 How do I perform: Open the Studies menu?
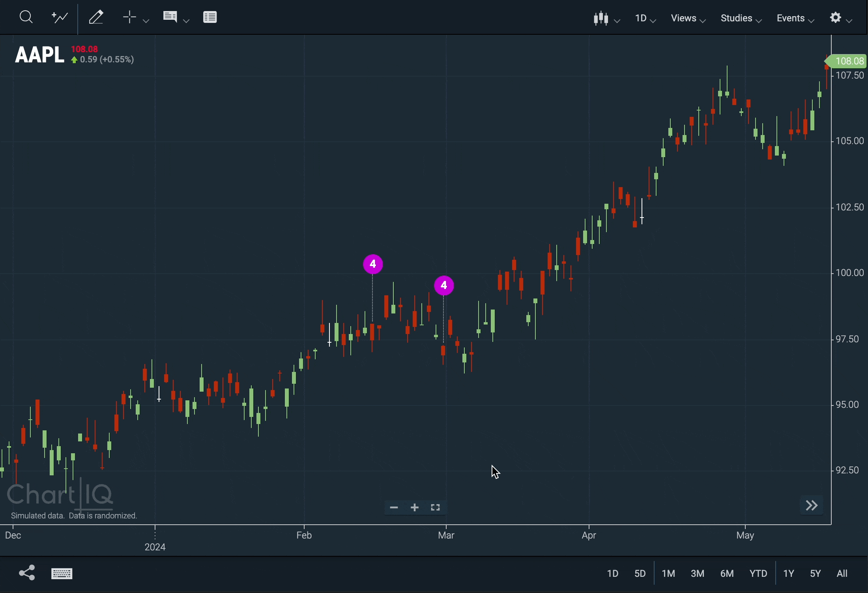[x=741, y=19]
